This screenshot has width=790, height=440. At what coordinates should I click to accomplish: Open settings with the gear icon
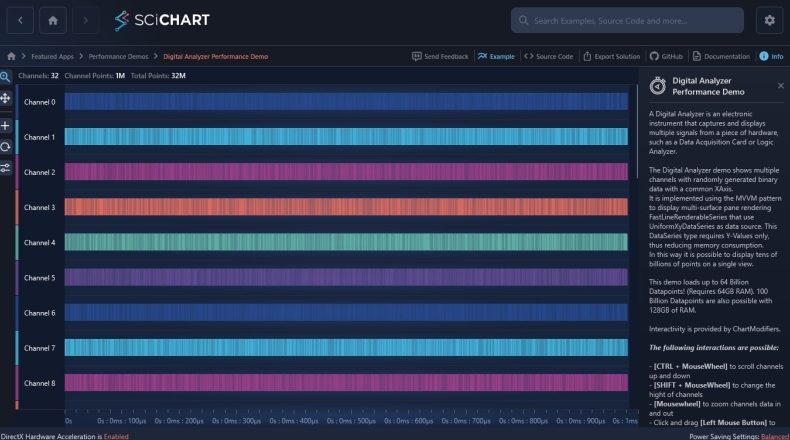(x=769, y=20)
